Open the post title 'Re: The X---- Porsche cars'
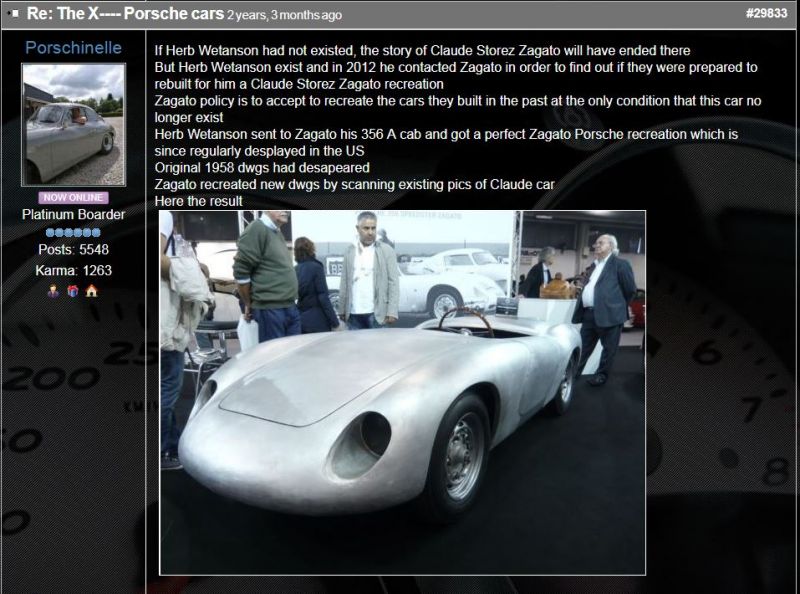 click(126, 13)
